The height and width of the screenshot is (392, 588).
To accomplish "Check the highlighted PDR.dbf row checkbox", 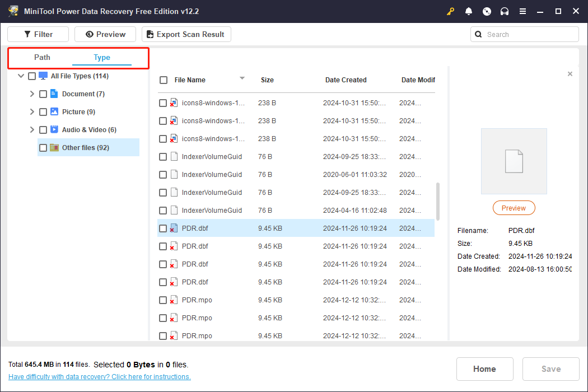I will [x=163, y=228].
